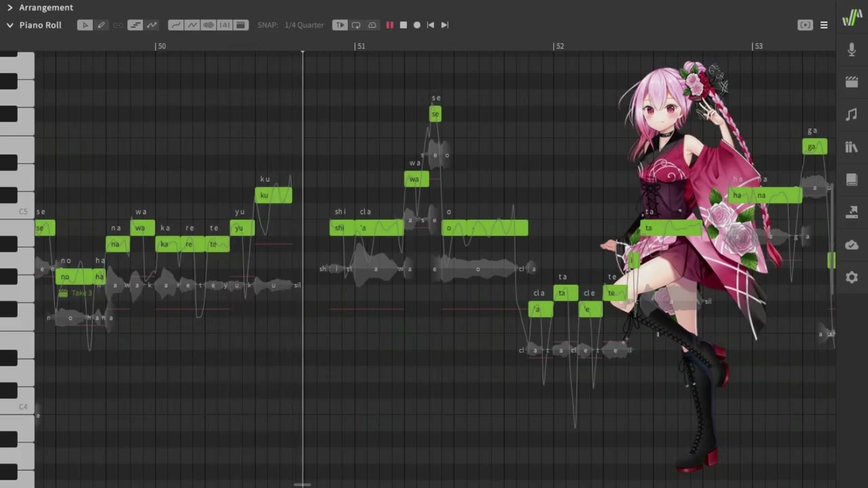Select the 'Take 3' label
This screenshot has width=868, height=488.
point(81,293)
